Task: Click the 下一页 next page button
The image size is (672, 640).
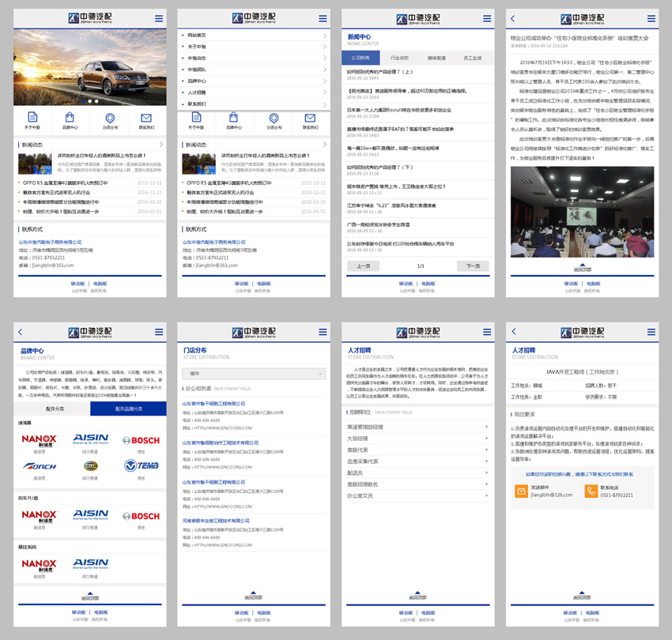Action: pyautogui.click(x=472, y=266)
